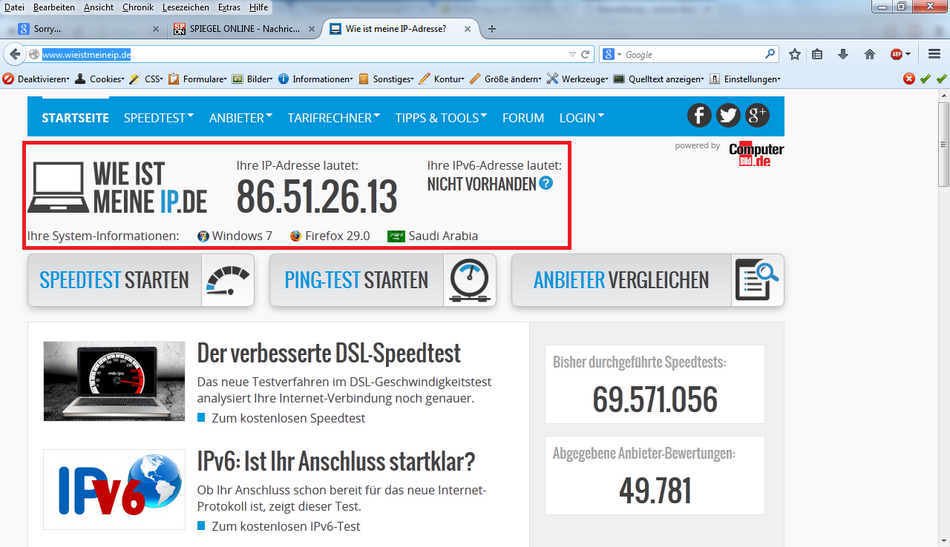Click the Adblock Plus toolbar icon
950x547 pixels.
897,54
